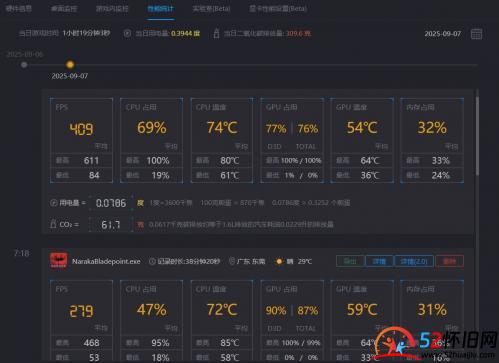Click the GPU usage D3D value 77%
This screenshot has height=363, width=499.
click(x=276, y=129)
